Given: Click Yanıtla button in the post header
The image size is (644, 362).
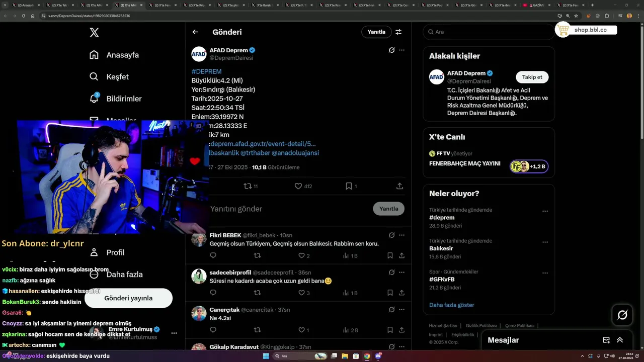Looking at the screenshot, I should (376, 32).
